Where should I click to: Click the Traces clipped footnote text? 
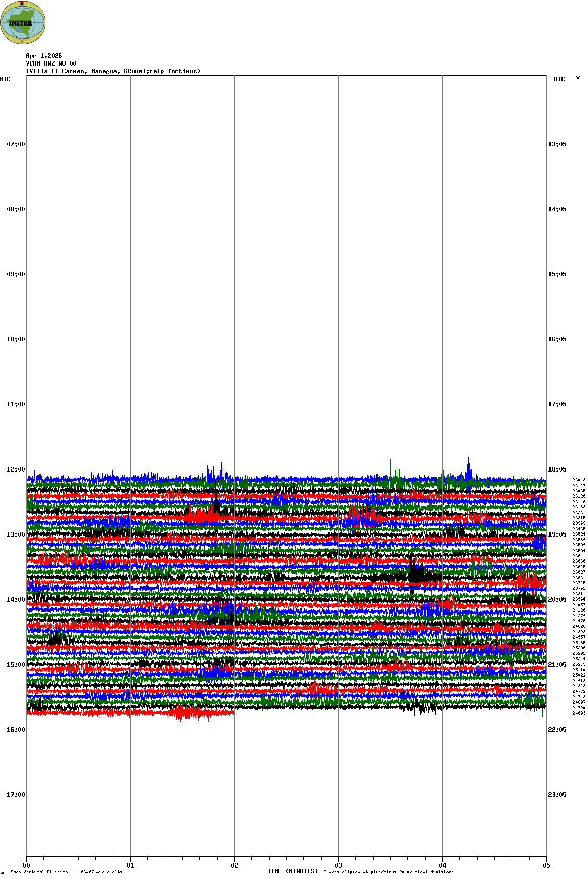coord(388,872)
